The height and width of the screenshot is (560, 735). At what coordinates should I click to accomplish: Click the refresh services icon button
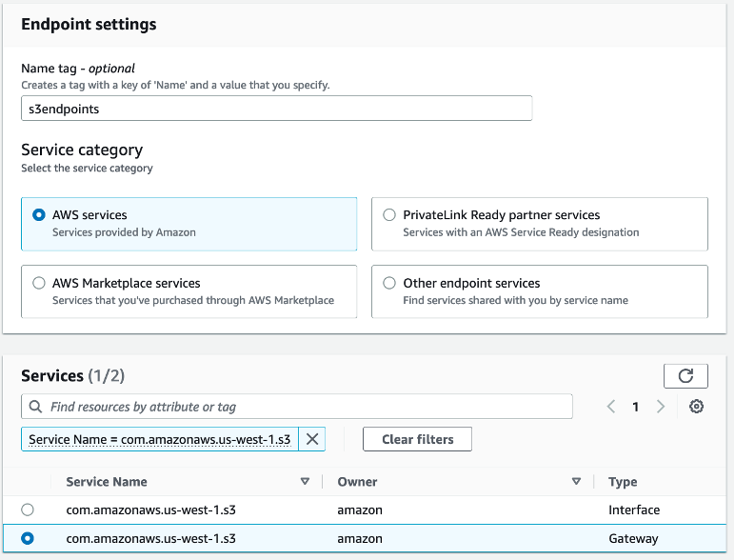(x=685, y=375)
